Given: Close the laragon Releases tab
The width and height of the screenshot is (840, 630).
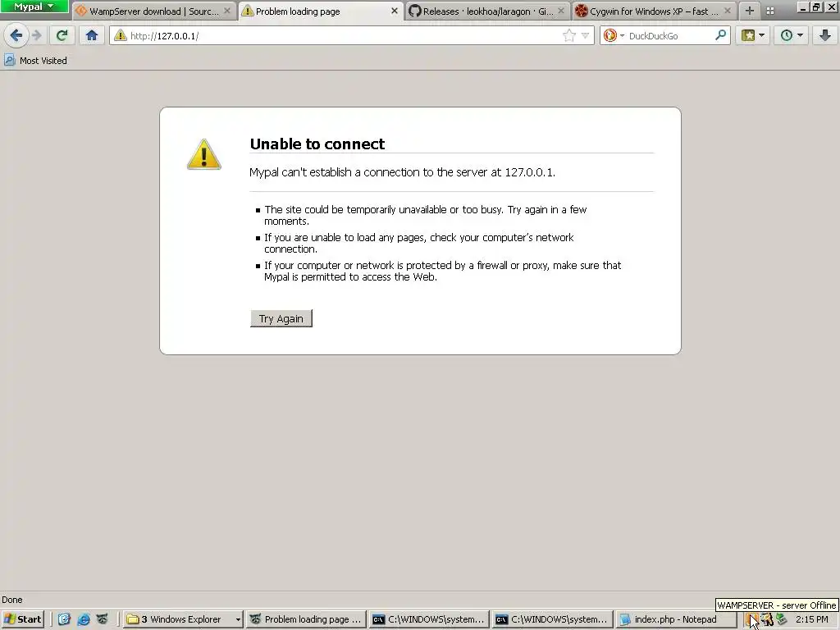Looking at the screenshot, I should pyautogui.click(x=561, y=11).
